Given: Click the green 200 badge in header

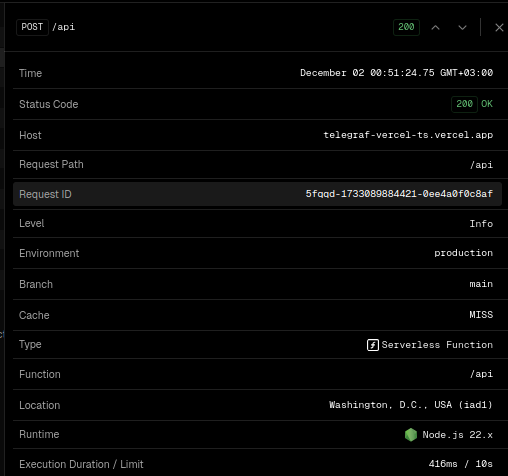Looking at the screenshot, I should (406, 27).
